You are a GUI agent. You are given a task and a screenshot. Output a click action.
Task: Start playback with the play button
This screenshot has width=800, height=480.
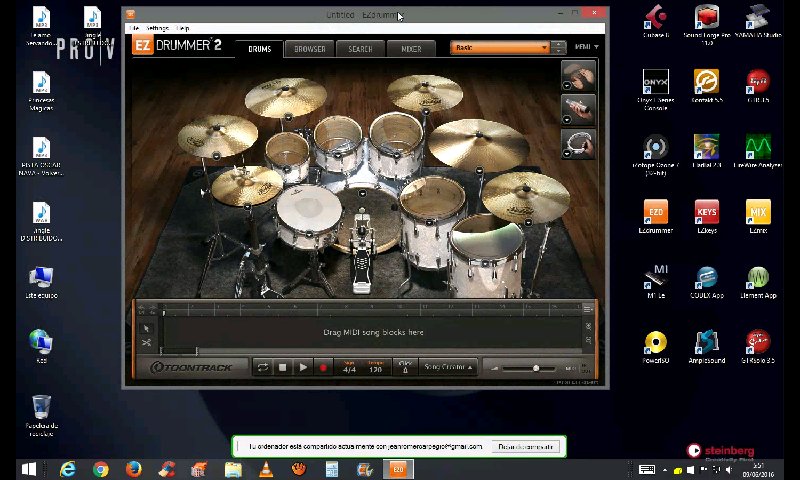pos(303,367)
